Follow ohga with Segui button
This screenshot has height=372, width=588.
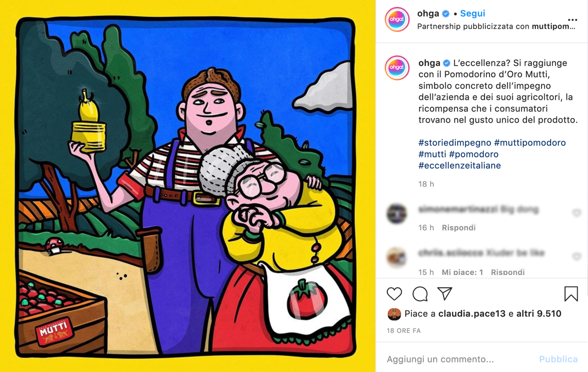click(472, 13)
